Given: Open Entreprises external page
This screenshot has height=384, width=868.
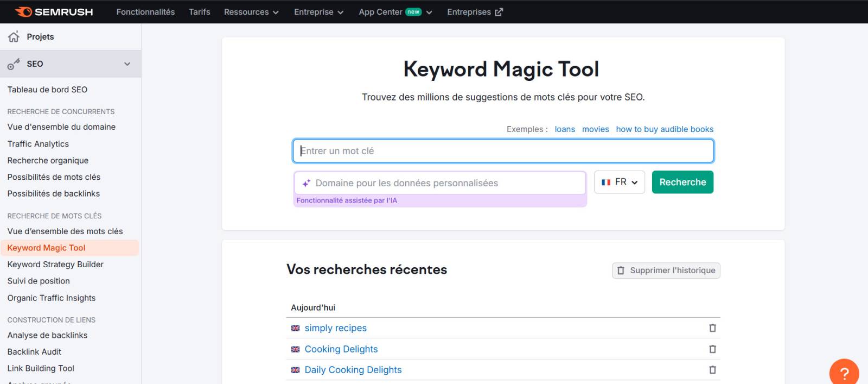Looking at the screenshot, I should [x=475, y=12].
